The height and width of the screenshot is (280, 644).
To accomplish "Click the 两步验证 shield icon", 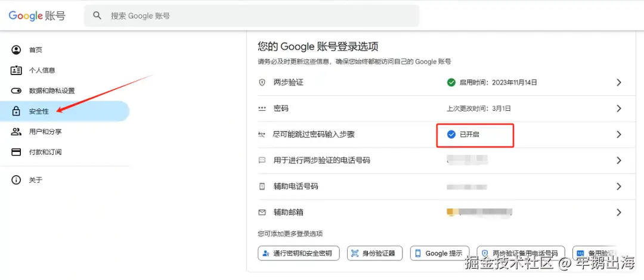I will click(262, 83).
